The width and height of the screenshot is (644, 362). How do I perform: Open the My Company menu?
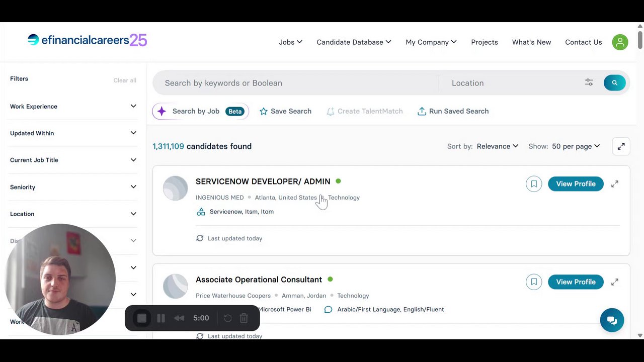click(x=431, y=42)
